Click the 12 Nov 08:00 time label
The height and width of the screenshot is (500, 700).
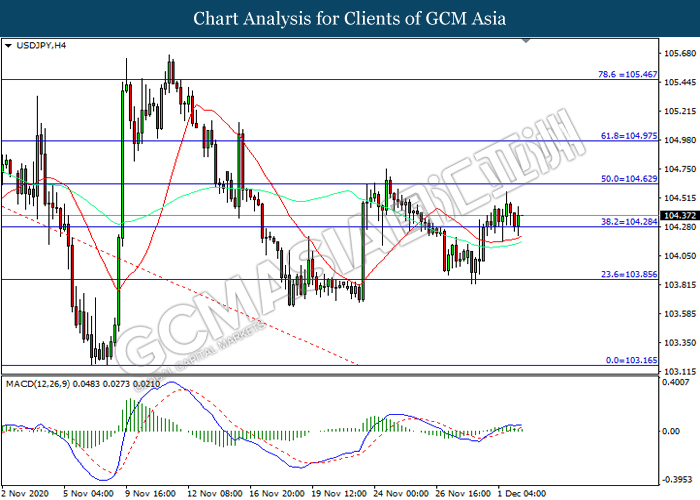pos(215,493)
